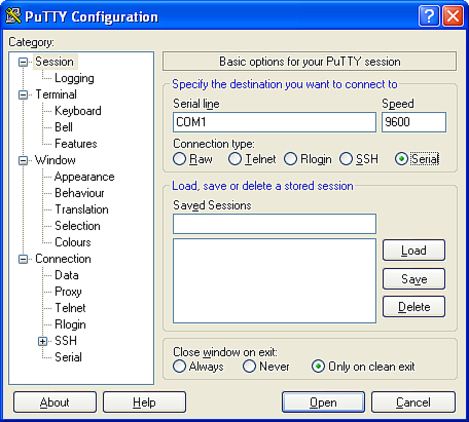Click the Speed input field
The height and width of the screenshot is (422, 469).
(414, 122)
